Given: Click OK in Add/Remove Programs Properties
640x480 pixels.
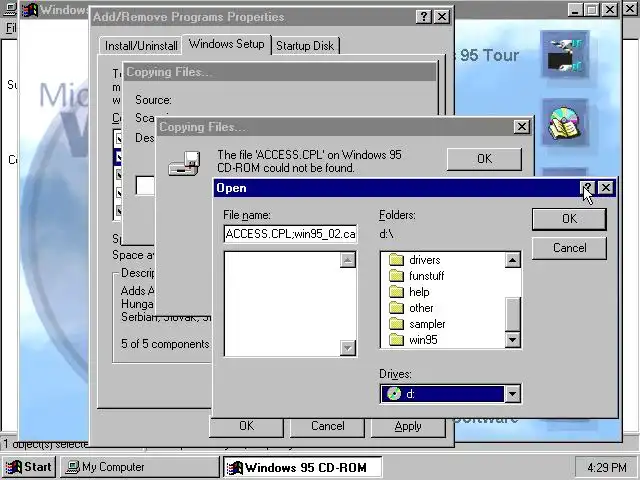Looking at the screenshot, I should 247,427.
